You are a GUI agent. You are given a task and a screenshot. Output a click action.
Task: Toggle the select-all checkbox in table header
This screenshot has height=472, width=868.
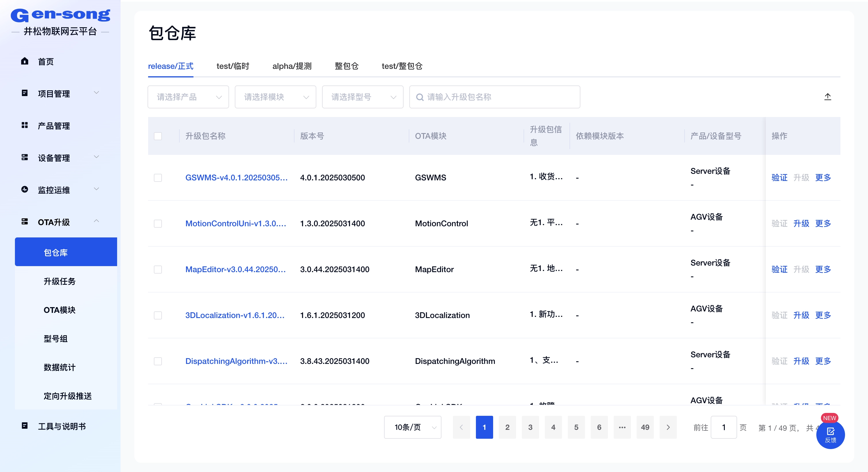point(158,136)
